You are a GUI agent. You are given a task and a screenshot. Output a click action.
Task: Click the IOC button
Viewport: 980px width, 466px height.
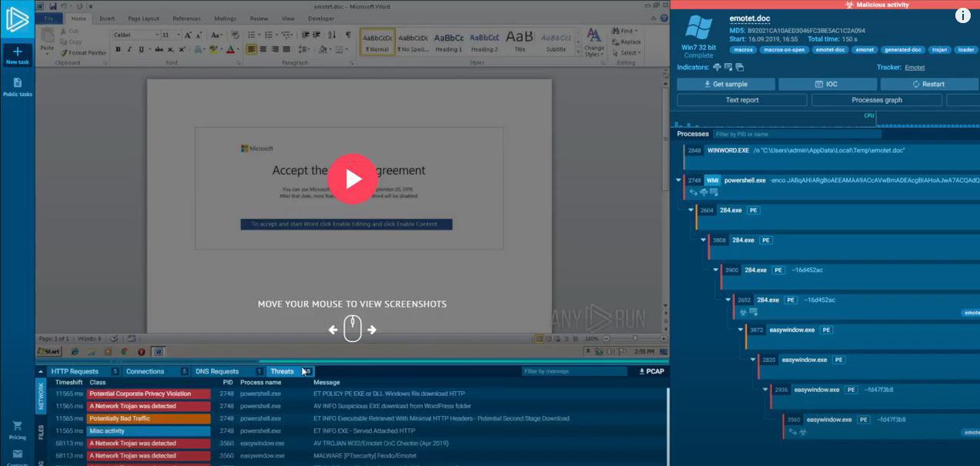pos(828,84)
